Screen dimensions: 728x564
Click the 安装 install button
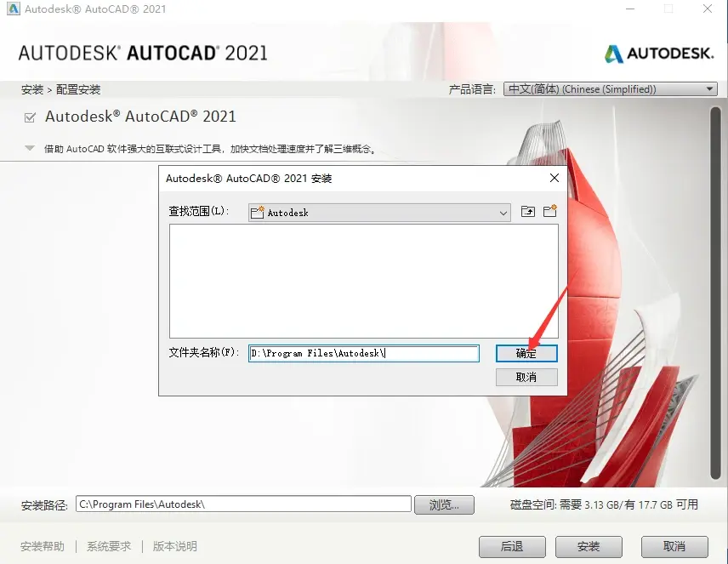click(x=589, y=546)
